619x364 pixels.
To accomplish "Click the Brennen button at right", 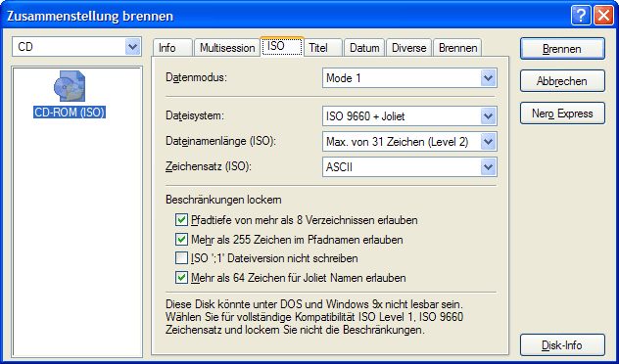I will [562, 49].
